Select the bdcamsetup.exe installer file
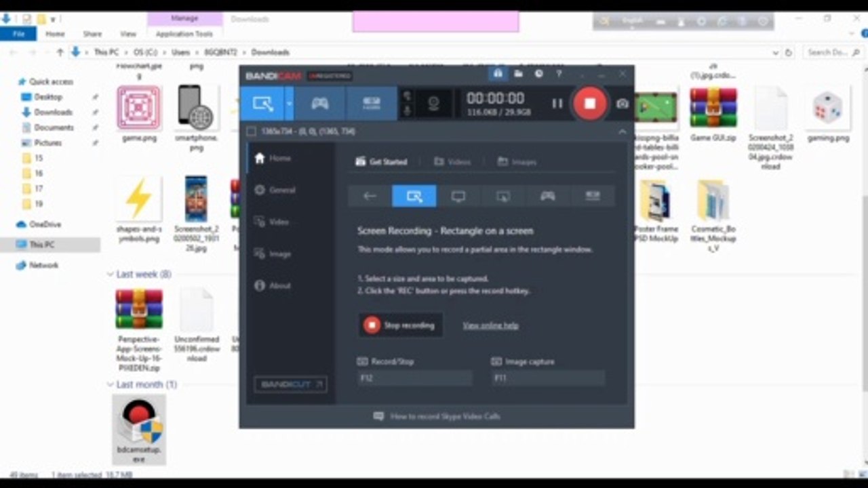This screenshot has width=868, height=488. (x=139, y=430)
